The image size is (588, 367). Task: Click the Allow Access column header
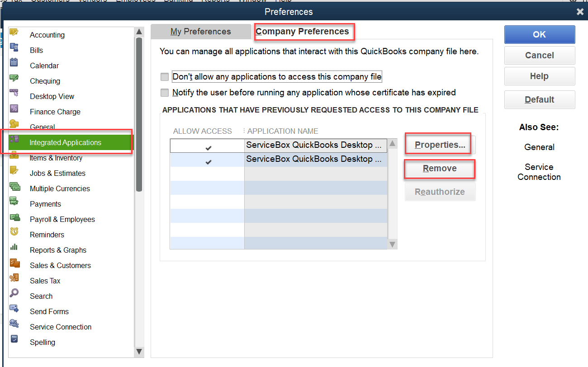[x=203, y=131]
